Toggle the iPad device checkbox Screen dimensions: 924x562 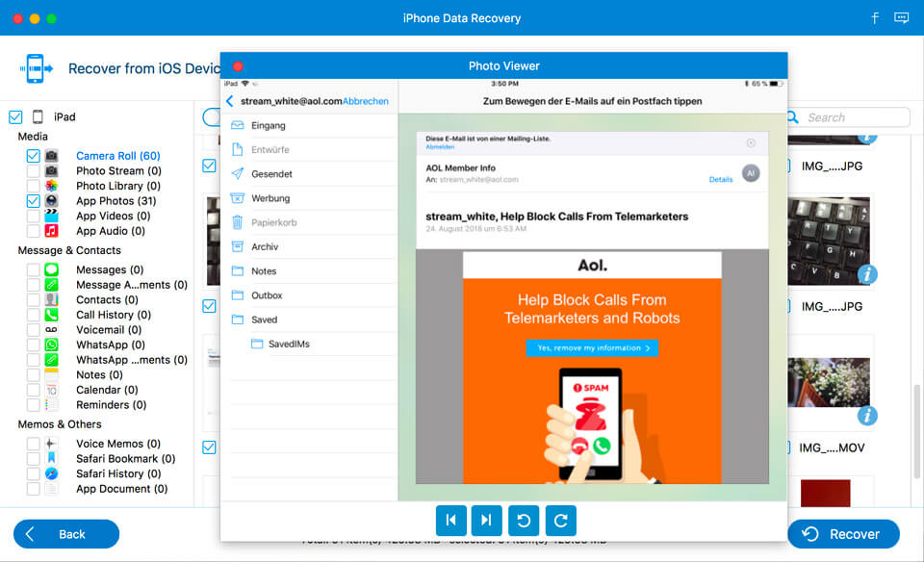(x=15, y=117)
